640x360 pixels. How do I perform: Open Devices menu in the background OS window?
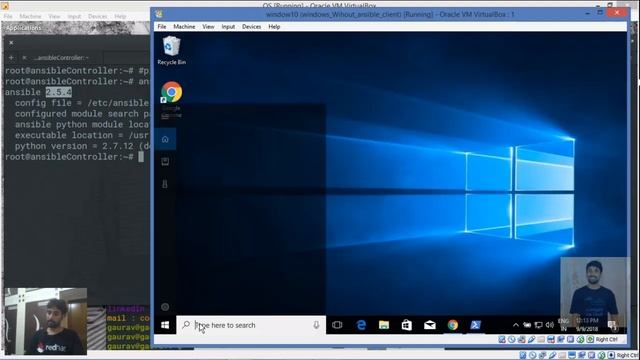(x=98, y=16)
